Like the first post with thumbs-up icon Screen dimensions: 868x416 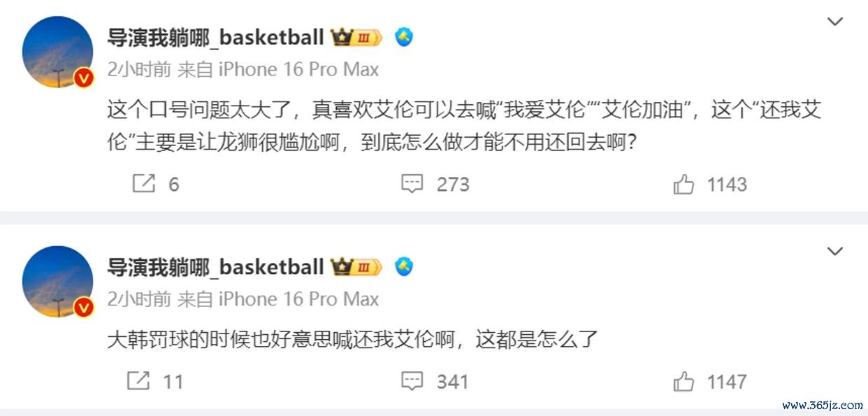[x=683, y=184]
